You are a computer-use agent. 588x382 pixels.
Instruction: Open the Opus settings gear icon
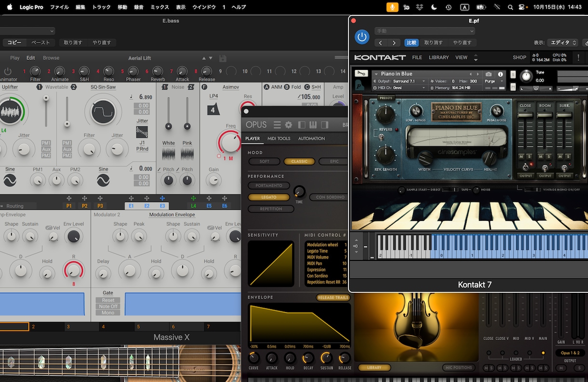(288, 125)
